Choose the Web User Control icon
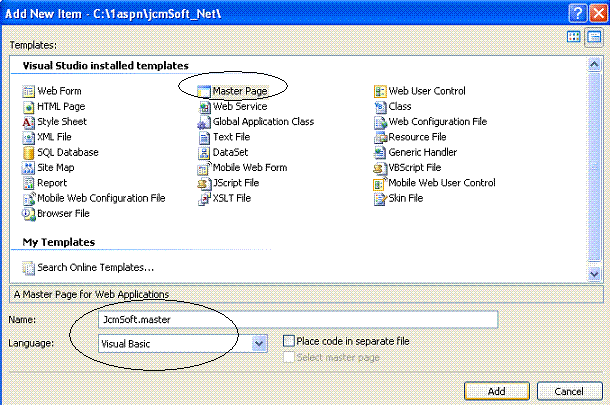Image resolution: width=611 pixels, height=405 pixels. (x=380, y=92)
